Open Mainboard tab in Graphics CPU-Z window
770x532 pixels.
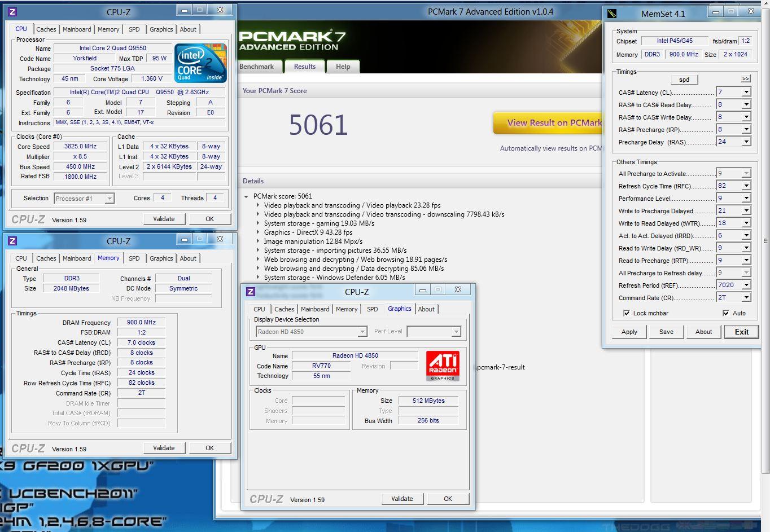315,309
